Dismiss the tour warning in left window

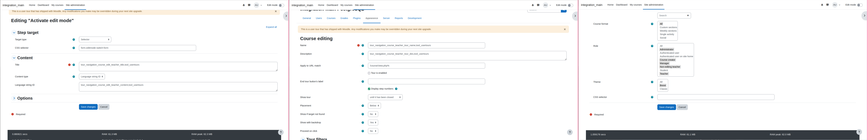point(276,11)
